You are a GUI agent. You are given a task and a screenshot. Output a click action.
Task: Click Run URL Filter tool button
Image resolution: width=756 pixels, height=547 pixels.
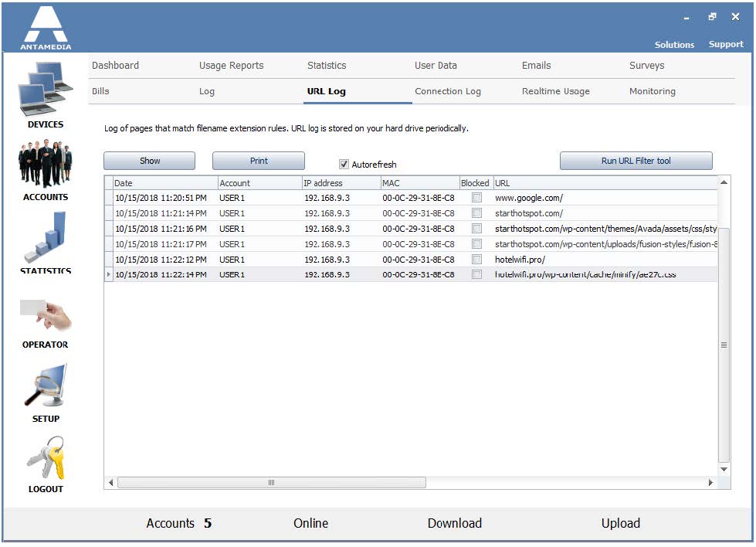tap(636, 161)
